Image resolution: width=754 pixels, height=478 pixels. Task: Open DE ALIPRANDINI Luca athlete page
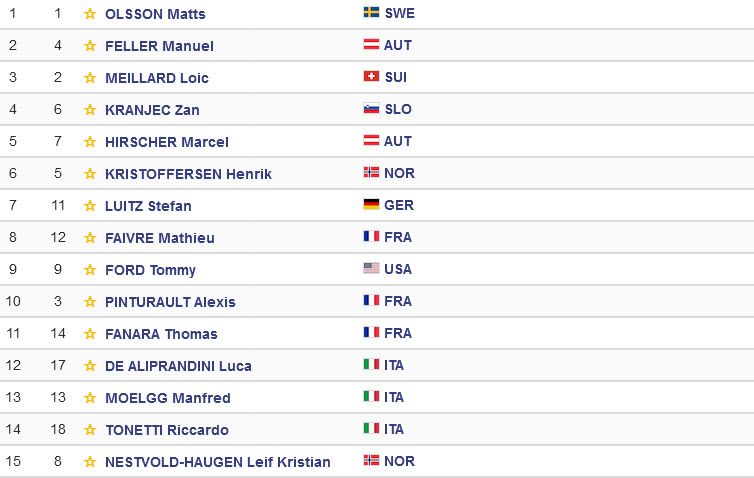178,366
